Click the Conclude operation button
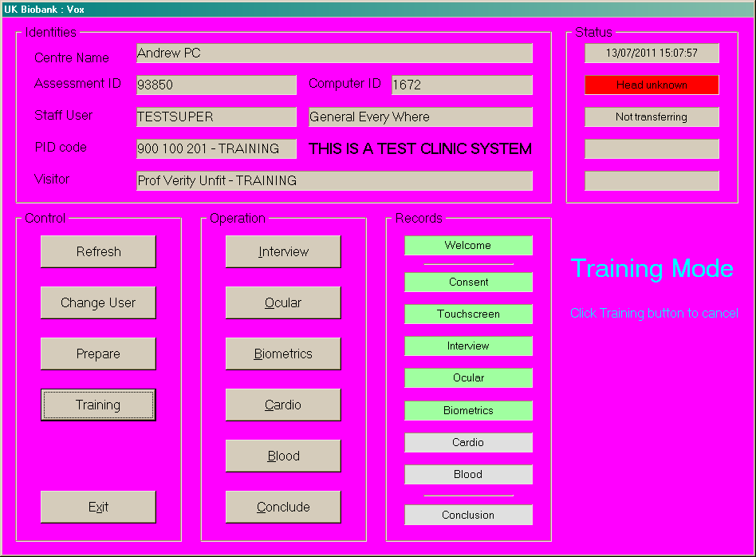 [x=283, y=507]
